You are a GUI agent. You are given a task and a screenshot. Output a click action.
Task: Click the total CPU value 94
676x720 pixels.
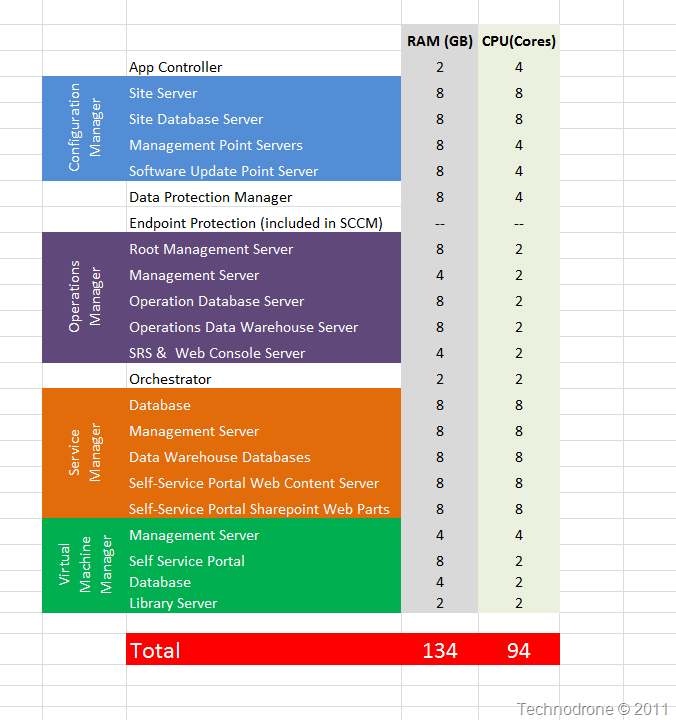tap(519, 649)
